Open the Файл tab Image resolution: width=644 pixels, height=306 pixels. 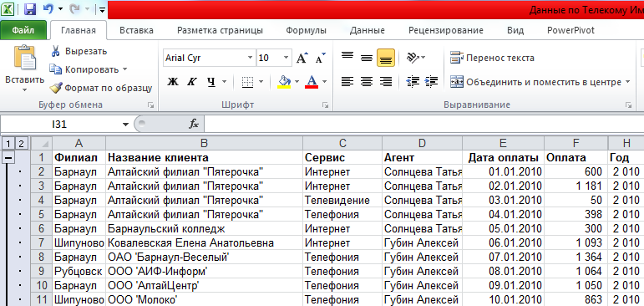pyautogui.click(x=23, y=30)
